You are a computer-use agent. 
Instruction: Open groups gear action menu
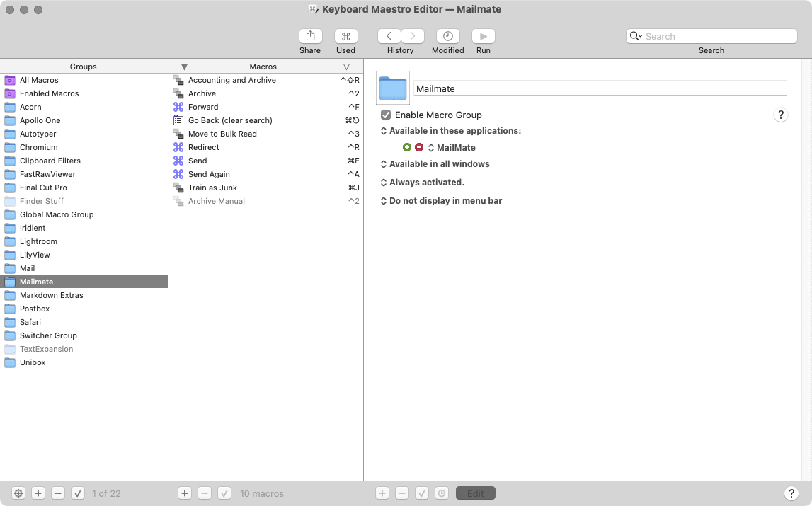tap(18, 493)
